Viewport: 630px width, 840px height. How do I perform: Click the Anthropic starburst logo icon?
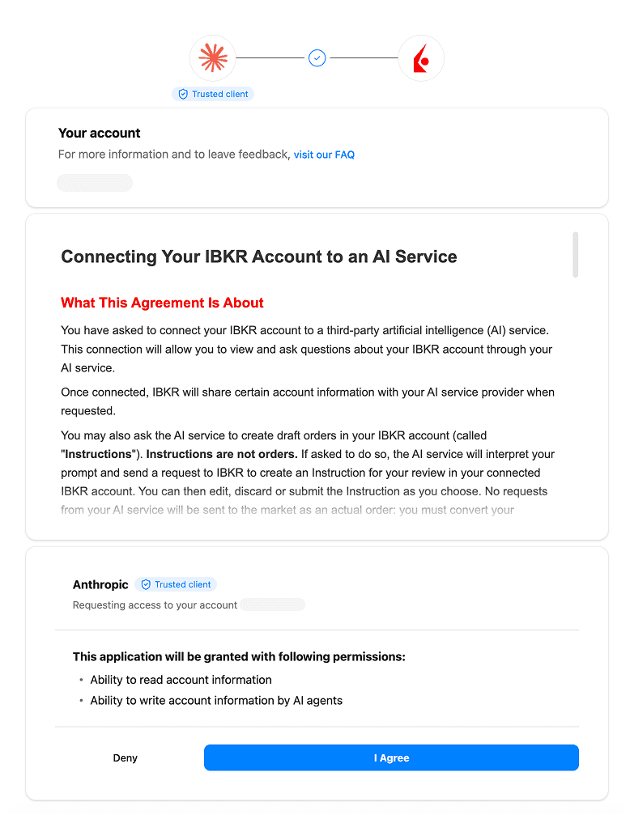[x=213, y=57]
